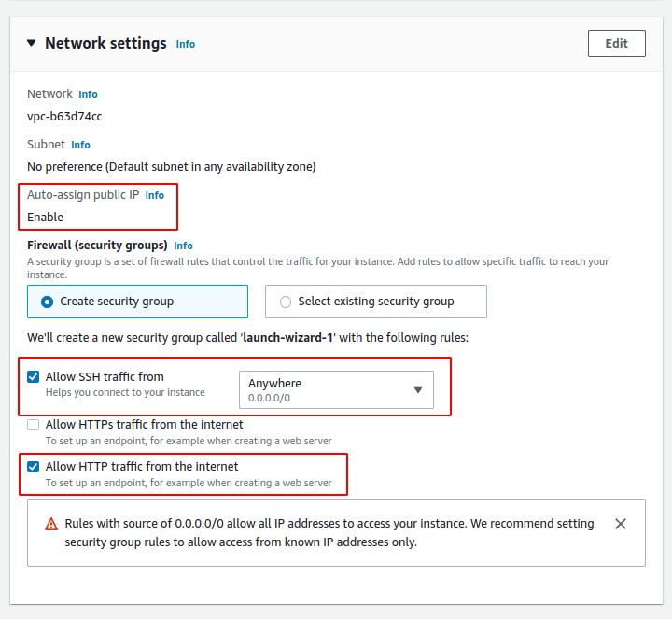Uncheck Allow SSH traffic from checkbox
The height and width of the screenshot is (619, 672).
coord(34,377)
